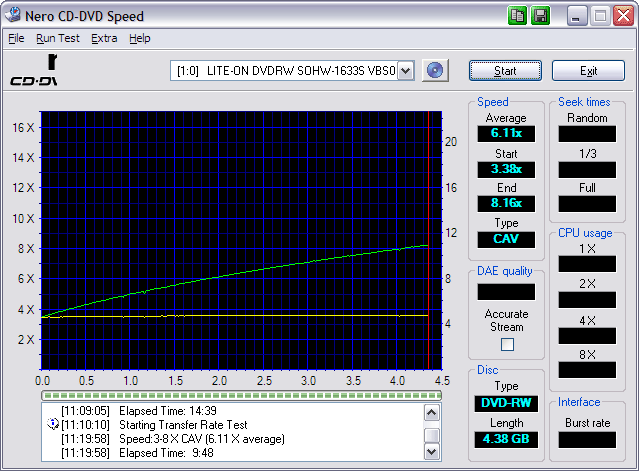Click the empty 1X CPU usage field
This screenshot has height=471, width=639.
pyautogui.click(x=587, y=264)
